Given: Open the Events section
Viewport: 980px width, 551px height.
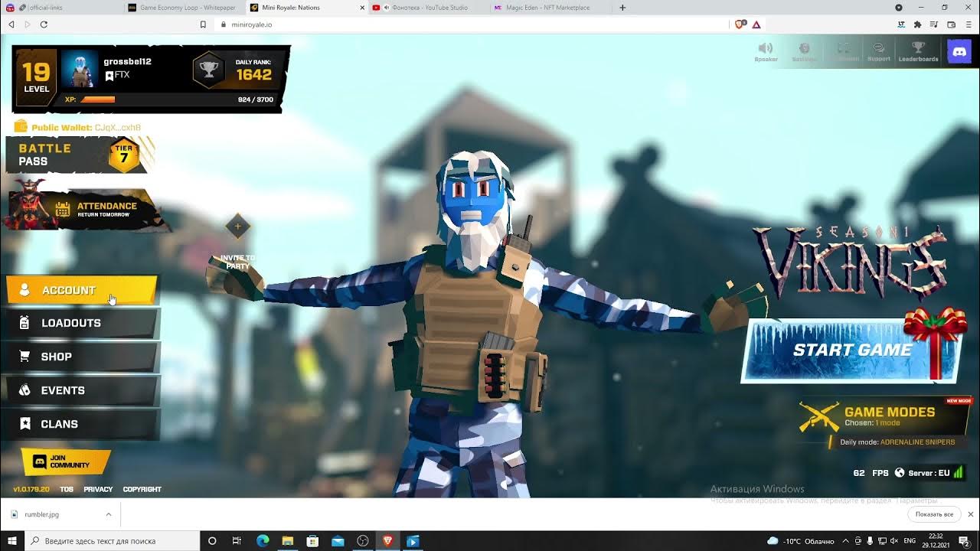Looking at the screenshot, I should 82,390.
